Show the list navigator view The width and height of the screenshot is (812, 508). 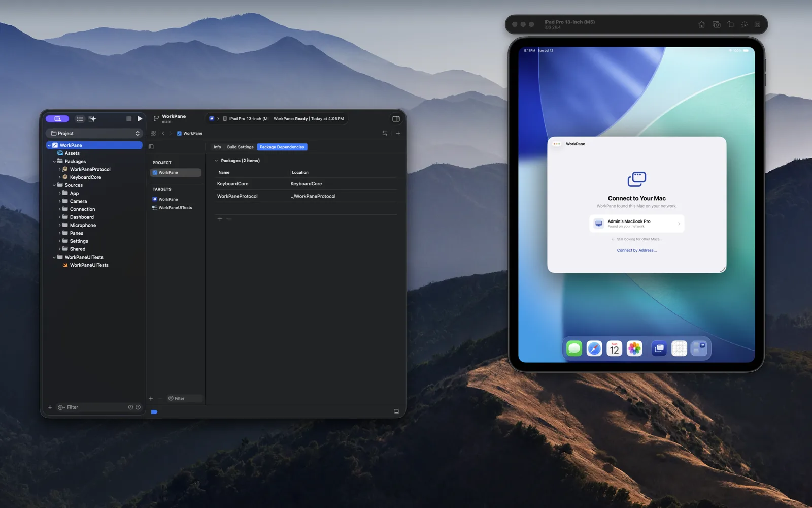[80, 119]
